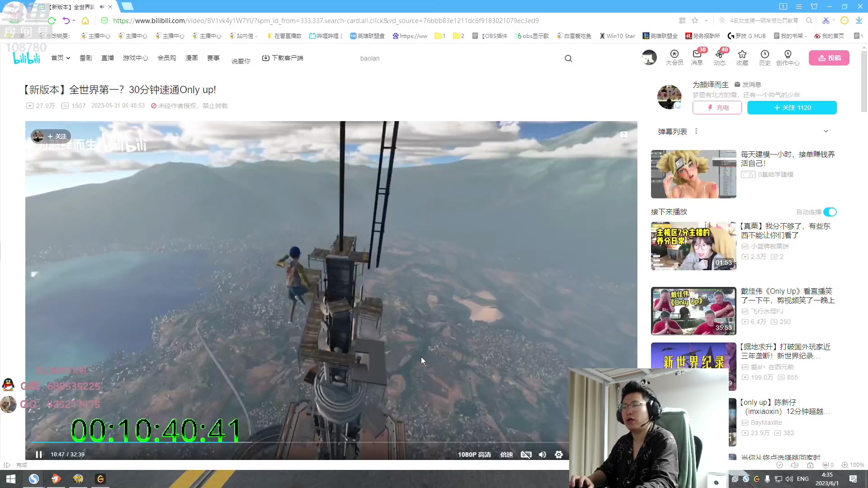Screen dimensions: 868x488
Task: Open the 游戏中心 navigation item
Action: click(x=135, y=58)
